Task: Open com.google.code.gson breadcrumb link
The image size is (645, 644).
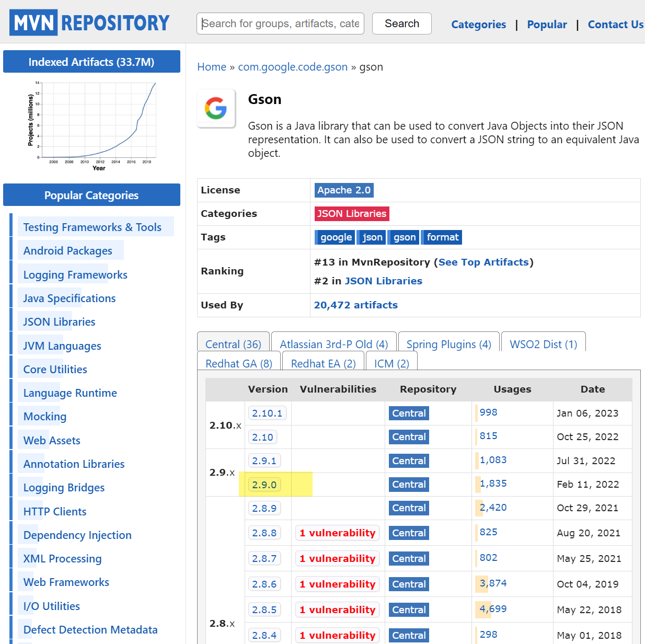Action: click(x=293, y=67)
